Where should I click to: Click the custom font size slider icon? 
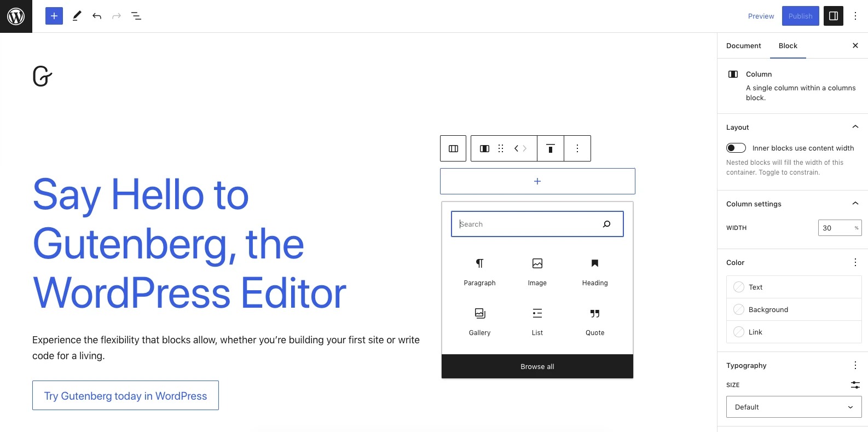click(855, 385)
